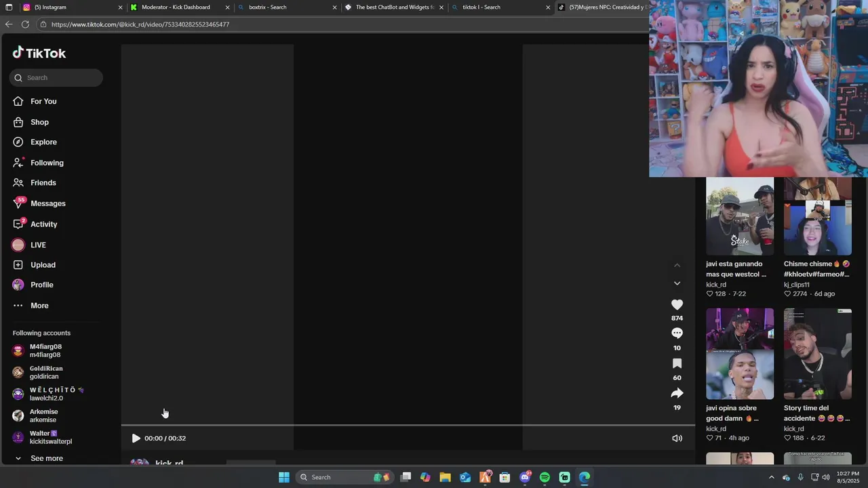The height and width of the screenshot is (488, 868).
Task: Open Profile from sidebar
Action: [x=41, y=285]
